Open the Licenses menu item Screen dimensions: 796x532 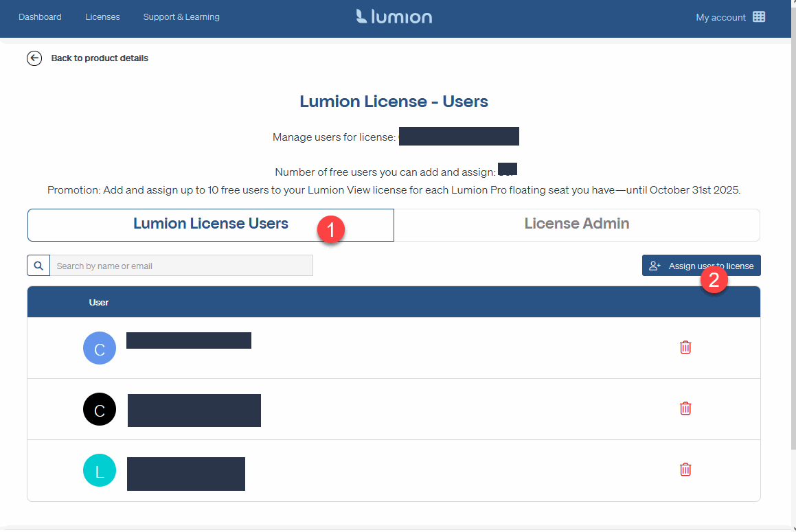[x=102, y=16]
